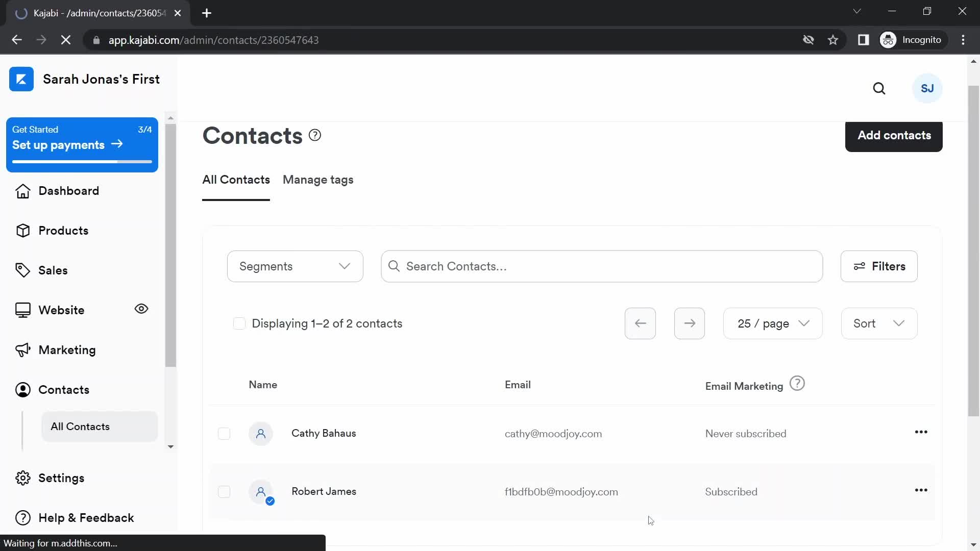The width and height of the screenshot is (980, 551).
Task: Click in Search Contacts field
Action: click(x=601, y=266)
